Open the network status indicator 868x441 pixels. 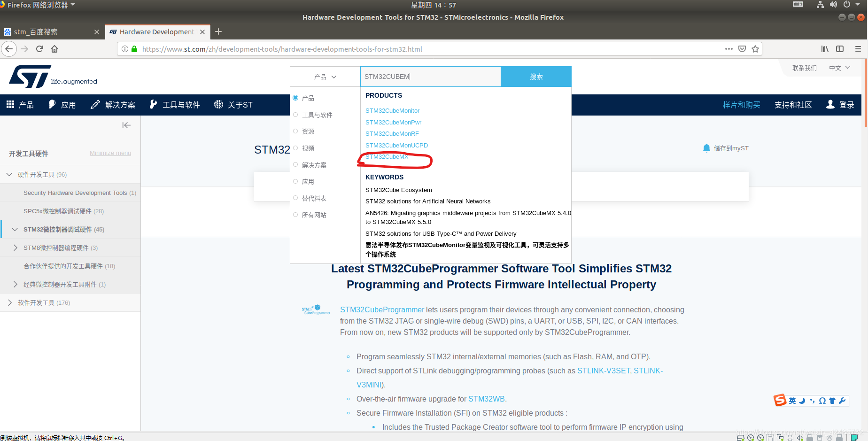coord(820,5)
